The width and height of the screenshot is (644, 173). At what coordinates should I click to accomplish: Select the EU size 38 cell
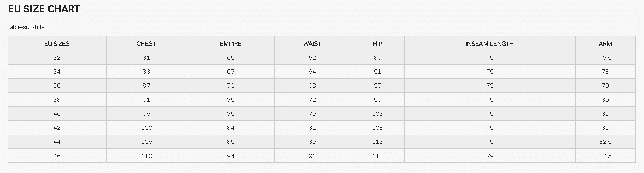pos(57,100)
